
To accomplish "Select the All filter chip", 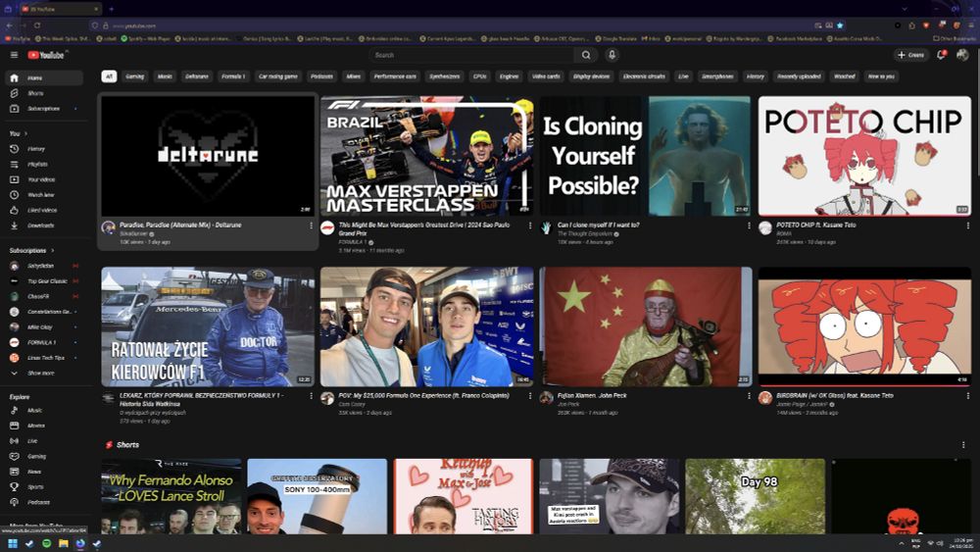I will pos(109,76).
